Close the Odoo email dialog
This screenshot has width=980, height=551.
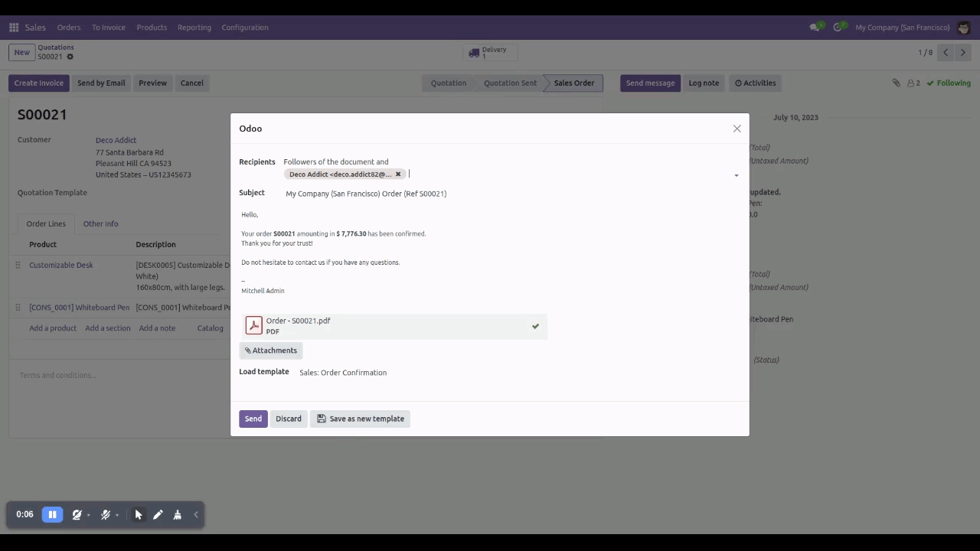737,129
